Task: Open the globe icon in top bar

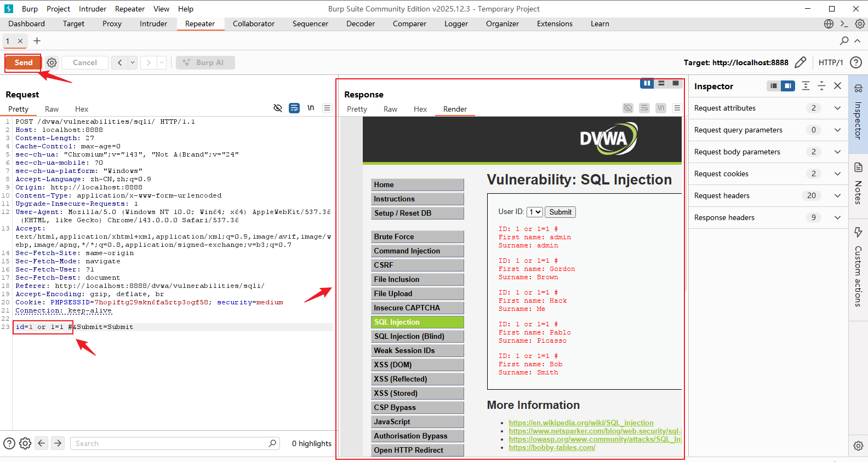Action: (829, 24)
